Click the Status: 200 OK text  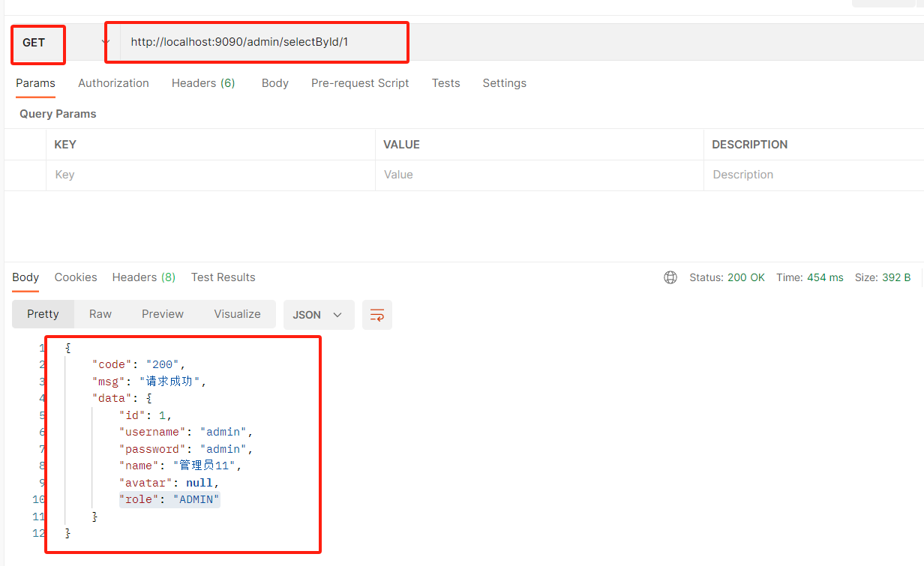point(727,277)
